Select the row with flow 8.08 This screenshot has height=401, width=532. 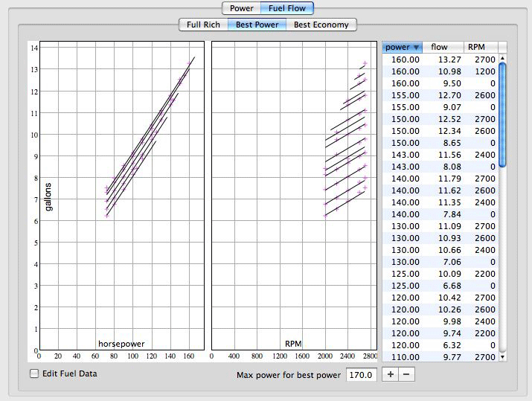coord(440,167)
